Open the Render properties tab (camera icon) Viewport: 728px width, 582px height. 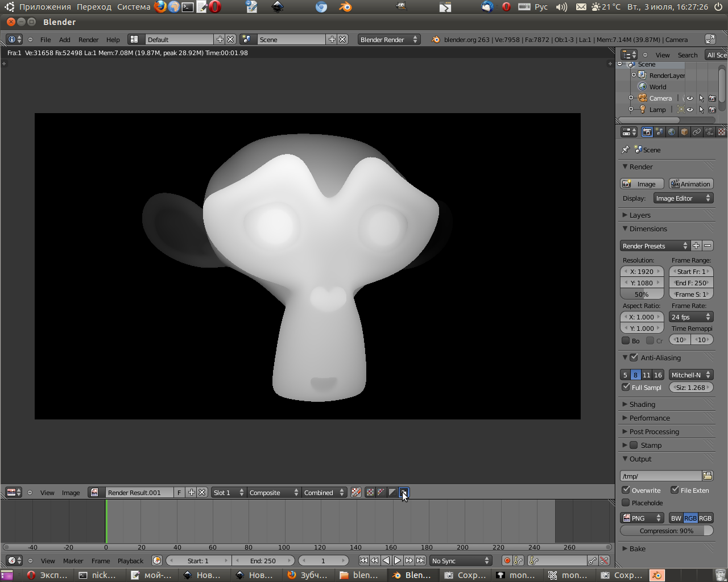(x=647, y=132)
